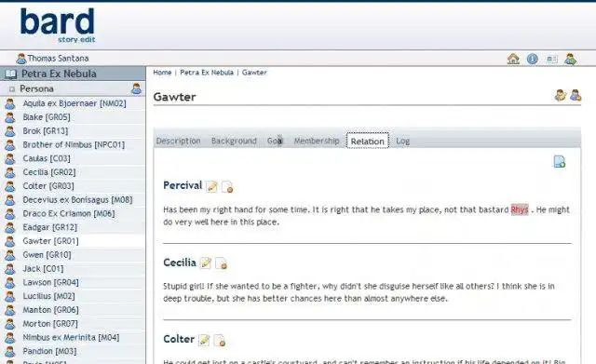Delete the Percival relation
The height and width of the screenshot is (364, 596).
(227, 186)
